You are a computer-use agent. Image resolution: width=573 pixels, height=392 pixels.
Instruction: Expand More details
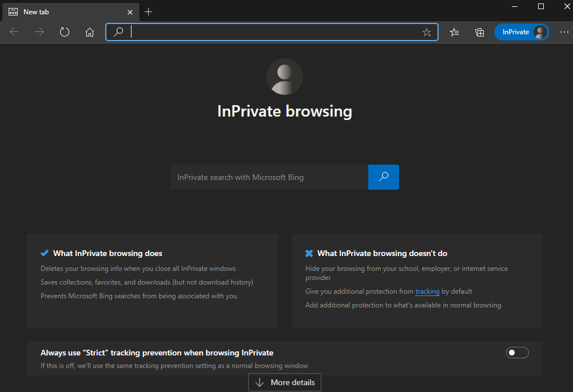click(285, 382)
